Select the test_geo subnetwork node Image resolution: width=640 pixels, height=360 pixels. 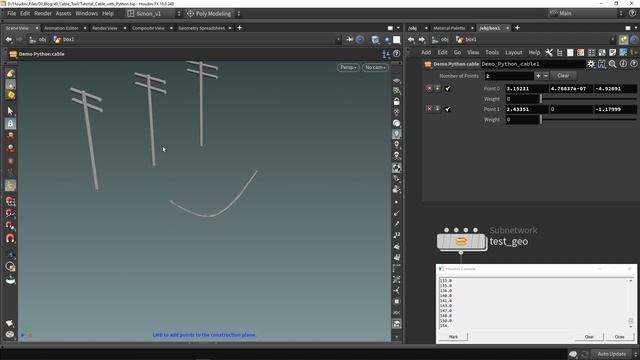[461, 241]
